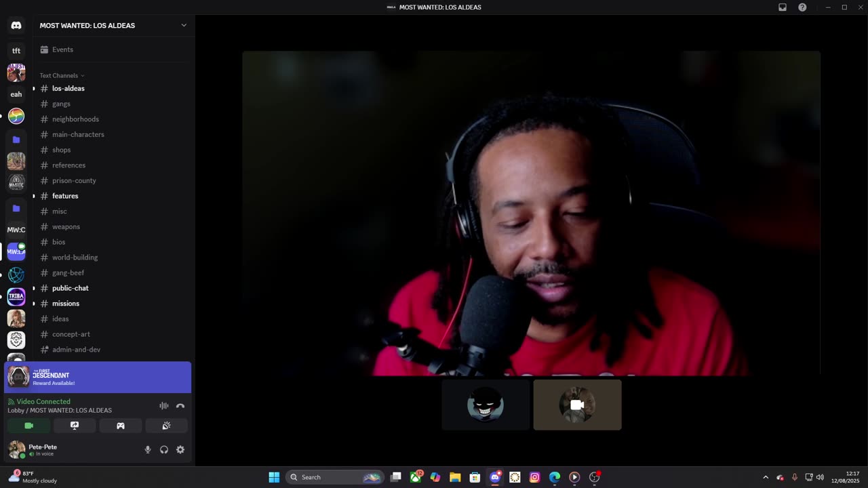Open the los-aldeas channel

tap(113, 88)
